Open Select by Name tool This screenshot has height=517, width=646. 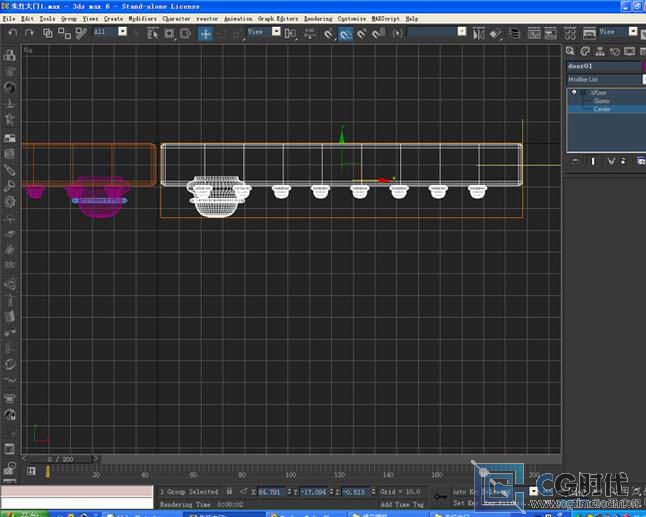coord(152,33)
